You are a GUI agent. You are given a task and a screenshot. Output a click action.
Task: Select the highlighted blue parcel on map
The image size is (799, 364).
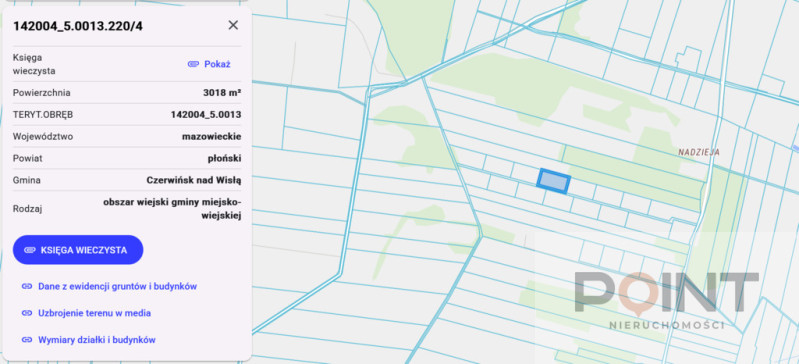(554, 181)
